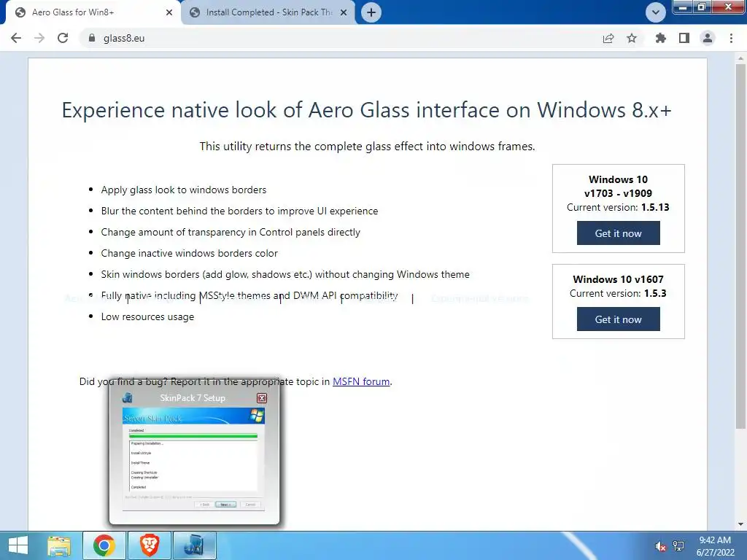
Task: Click "Skin windows borders" bullet text
Action: click(x=285, y=274)
